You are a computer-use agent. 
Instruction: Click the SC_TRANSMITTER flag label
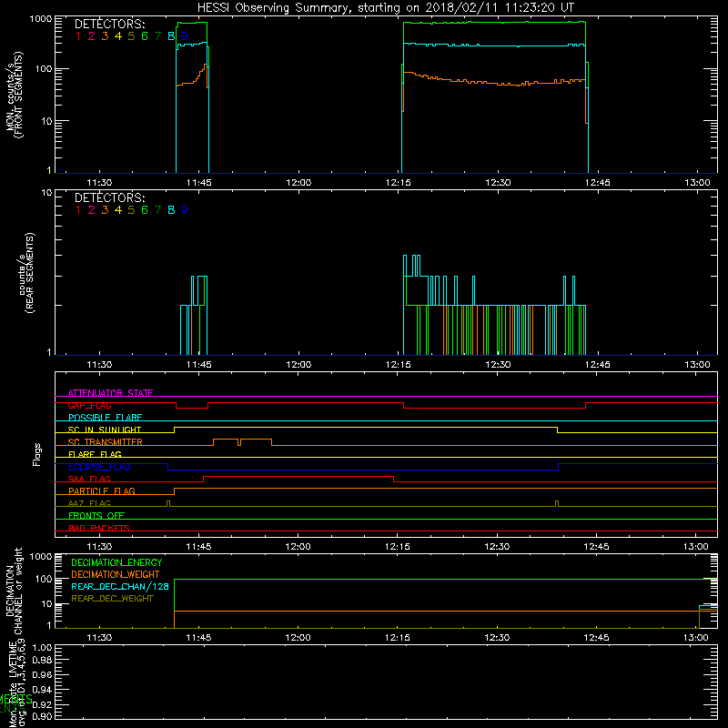[x=105, y=441]
